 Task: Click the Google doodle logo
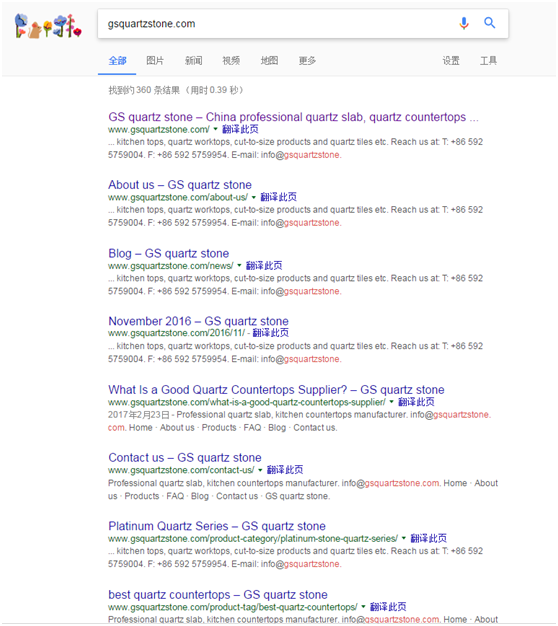(48, 26)
